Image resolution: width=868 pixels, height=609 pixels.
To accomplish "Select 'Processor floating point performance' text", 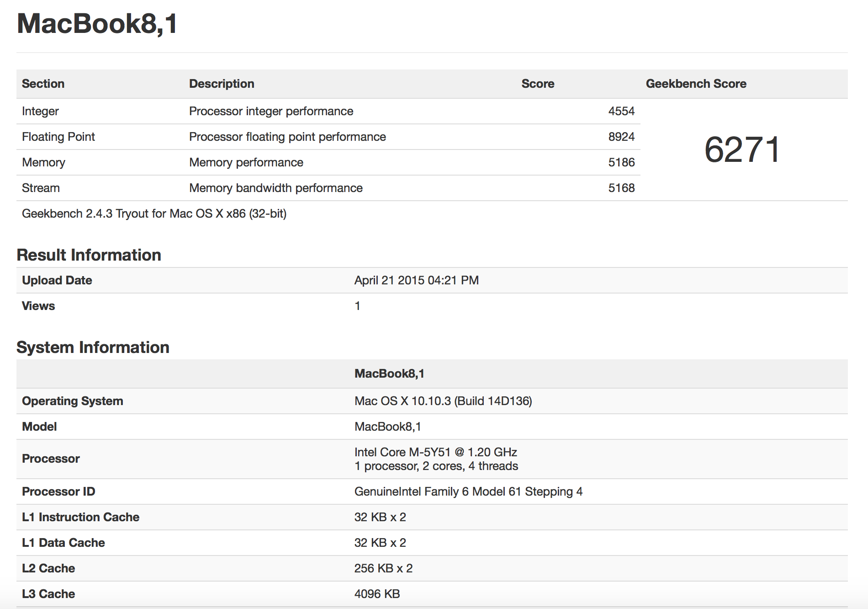I will coord(287,137).
